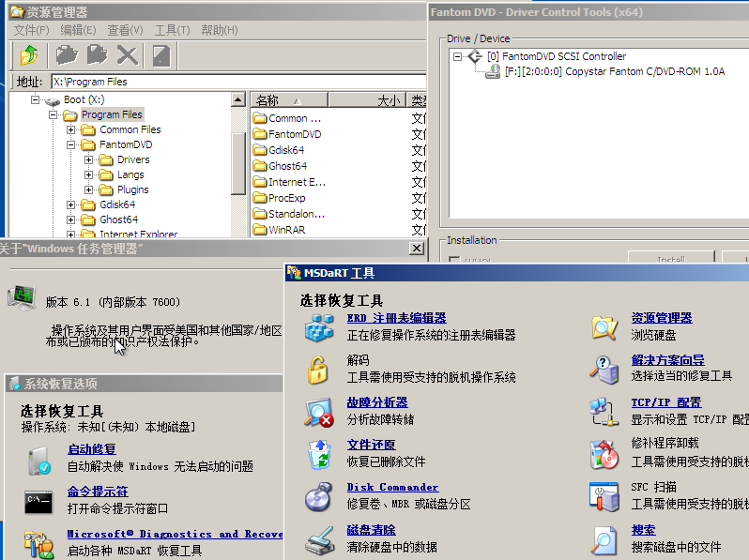Click the padlock icon next to 解码

tap(317, 370)
